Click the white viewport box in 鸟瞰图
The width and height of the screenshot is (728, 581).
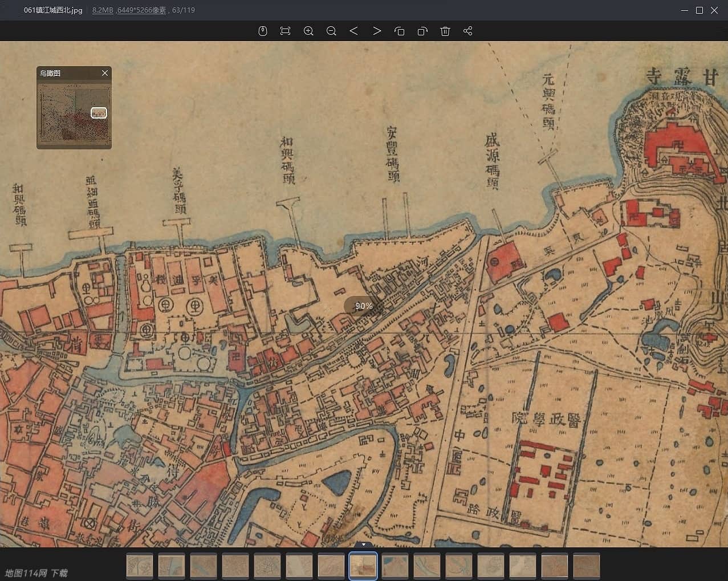pyautogui.click(x=99, y=113)
